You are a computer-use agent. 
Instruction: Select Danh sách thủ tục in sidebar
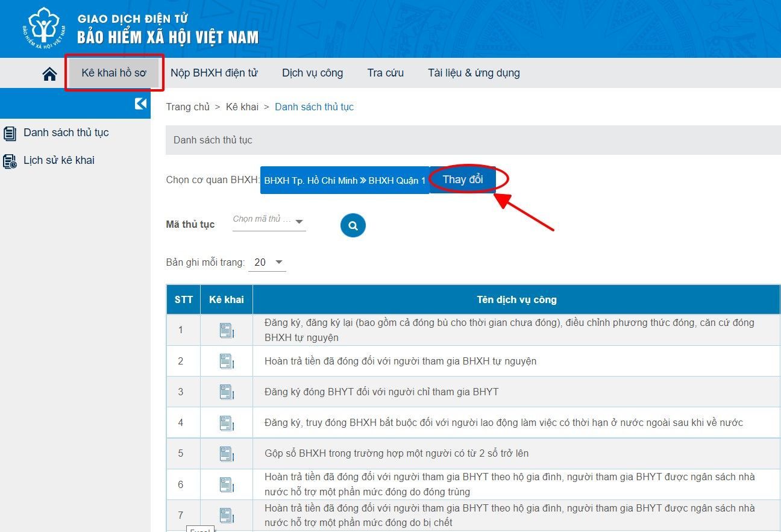[66, 133]
